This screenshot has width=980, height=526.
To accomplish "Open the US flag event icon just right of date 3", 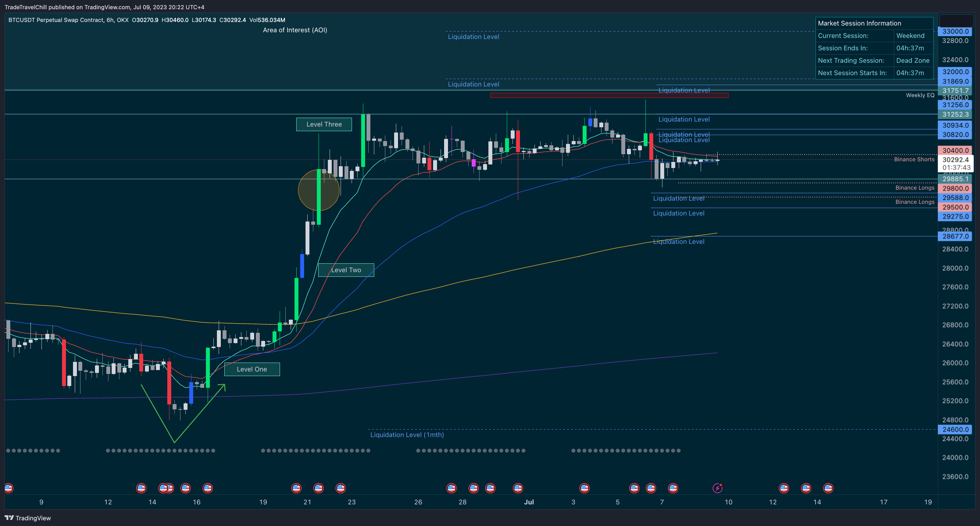I will click(x=584, y=488).
